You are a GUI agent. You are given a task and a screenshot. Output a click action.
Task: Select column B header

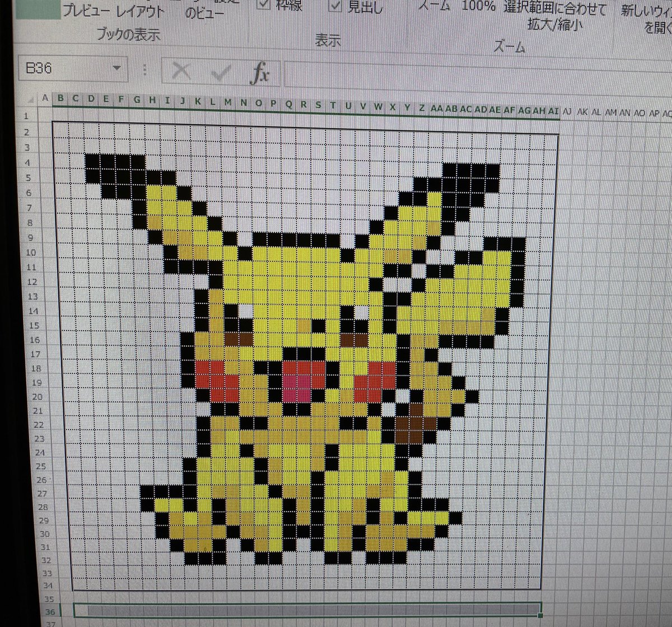pyautogui.click(x=60, y=99)
